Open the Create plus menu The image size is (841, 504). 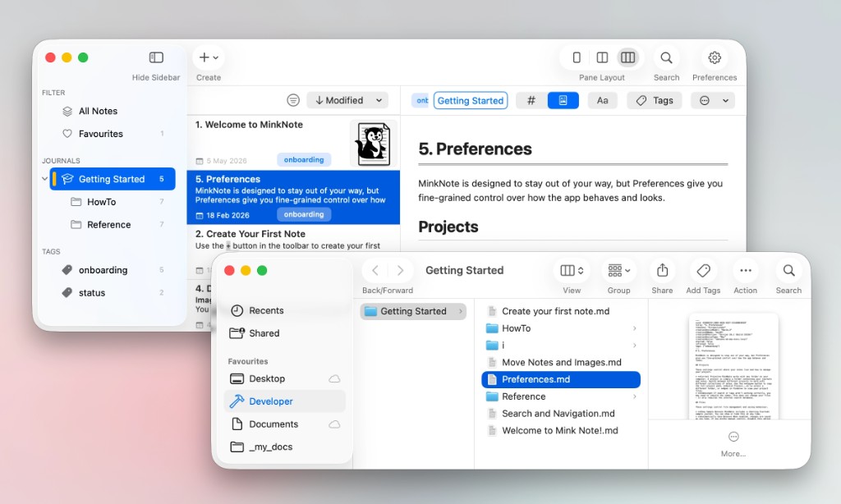[209, 57]
